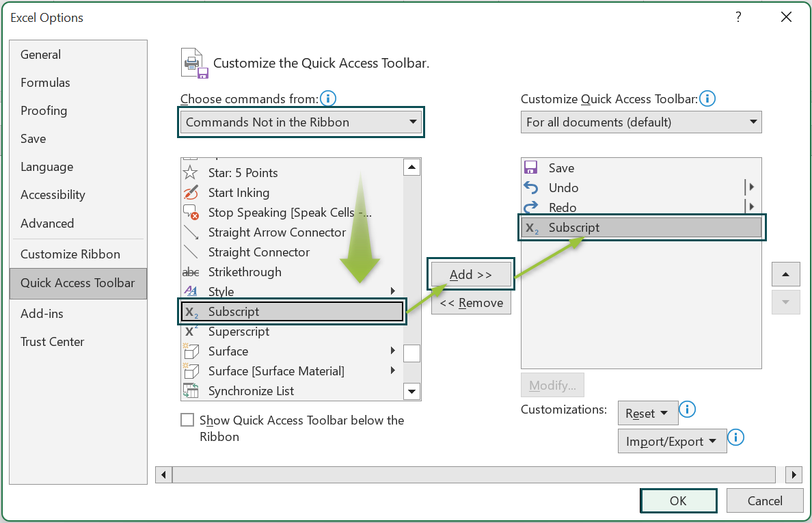
Task: Click the Style command icon
Action: pyautogui.click(x=191, y=291)
